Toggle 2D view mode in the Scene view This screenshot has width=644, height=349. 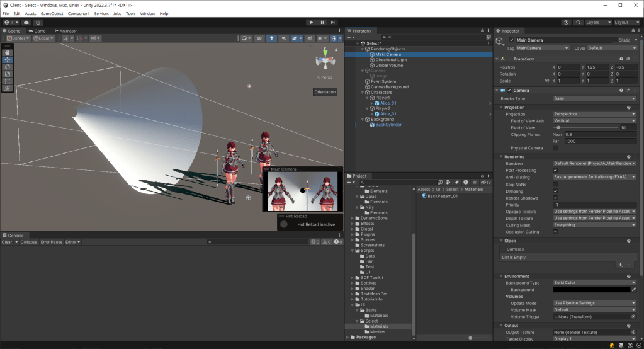[259, 38]
